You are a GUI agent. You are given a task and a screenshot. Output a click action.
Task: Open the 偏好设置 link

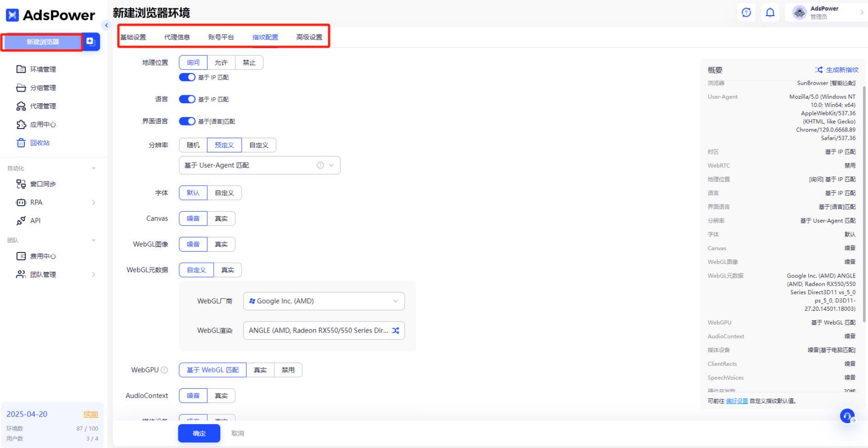click(737, 401)
